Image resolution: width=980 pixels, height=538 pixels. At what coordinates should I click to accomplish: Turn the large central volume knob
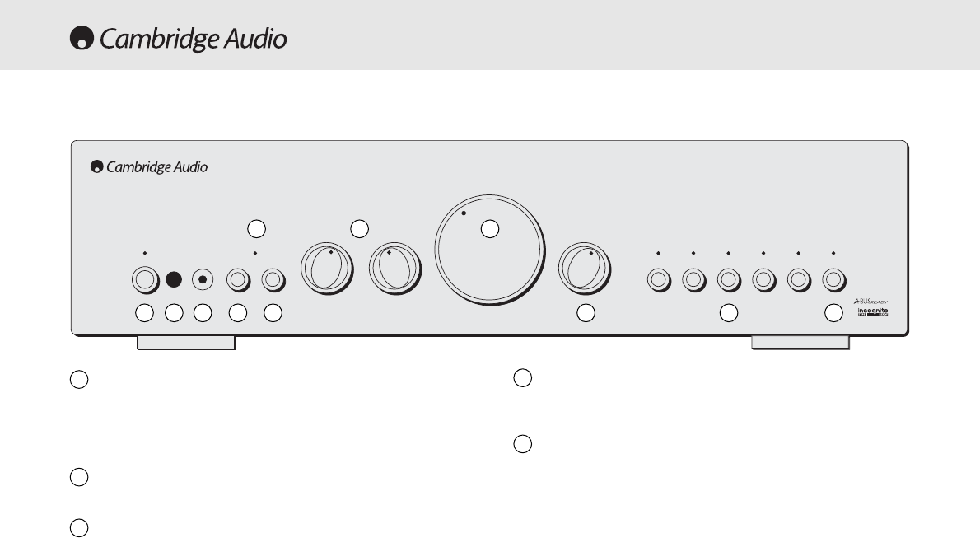pos(489,250)
